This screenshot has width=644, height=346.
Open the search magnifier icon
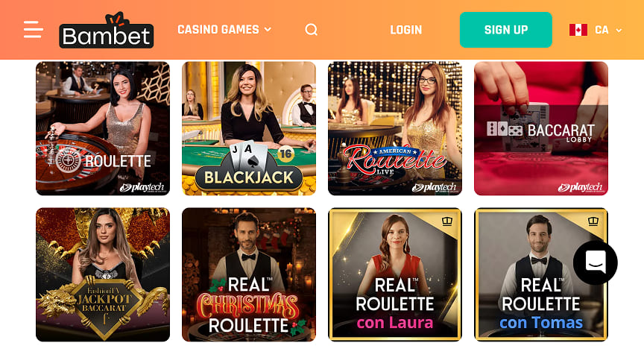pos(312,30)
